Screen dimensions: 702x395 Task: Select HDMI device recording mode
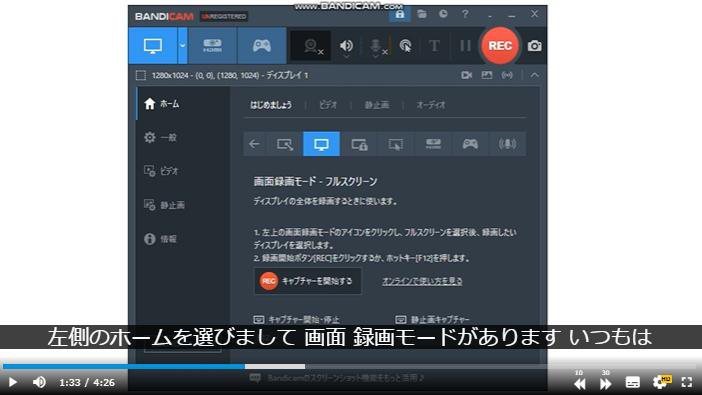pyautogui.click(x=212, y=46)
